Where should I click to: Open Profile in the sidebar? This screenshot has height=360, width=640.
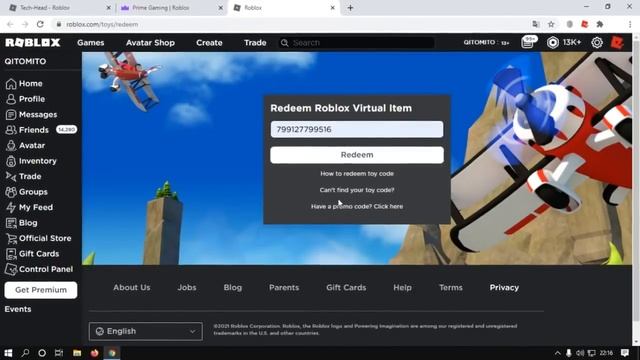[25, 99]
